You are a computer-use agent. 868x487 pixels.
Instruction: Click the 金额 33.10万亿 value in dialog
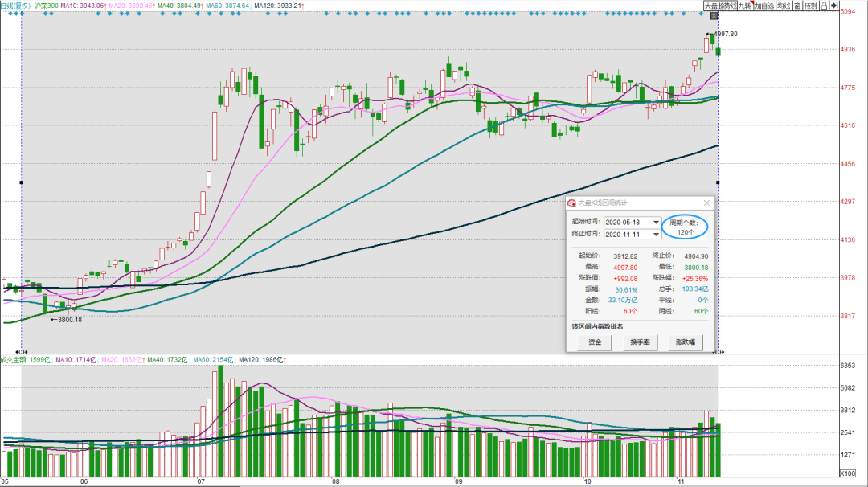[623, 300]
